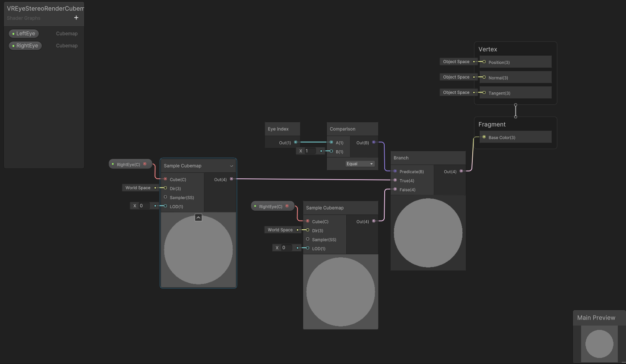Screen dimensions: 626x364
Task: Click the LOD X field of the unselected Sample Cubemap
Action: [x=287, y=248]
